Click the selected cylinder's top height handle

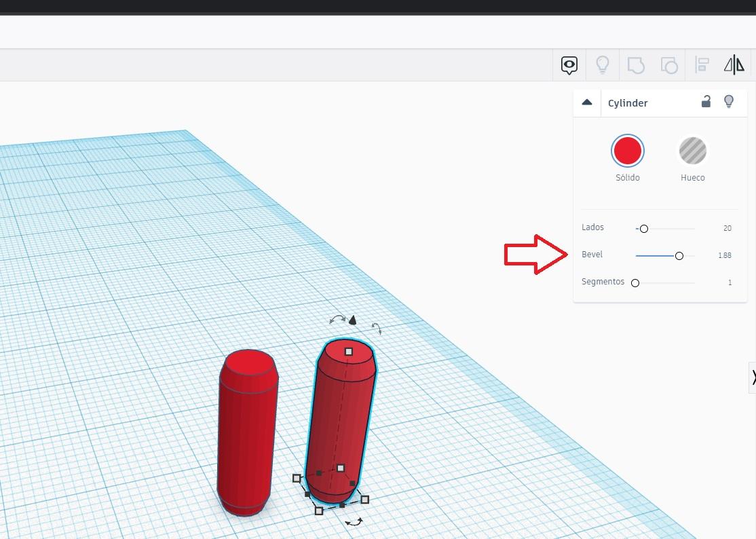[349, 352]
